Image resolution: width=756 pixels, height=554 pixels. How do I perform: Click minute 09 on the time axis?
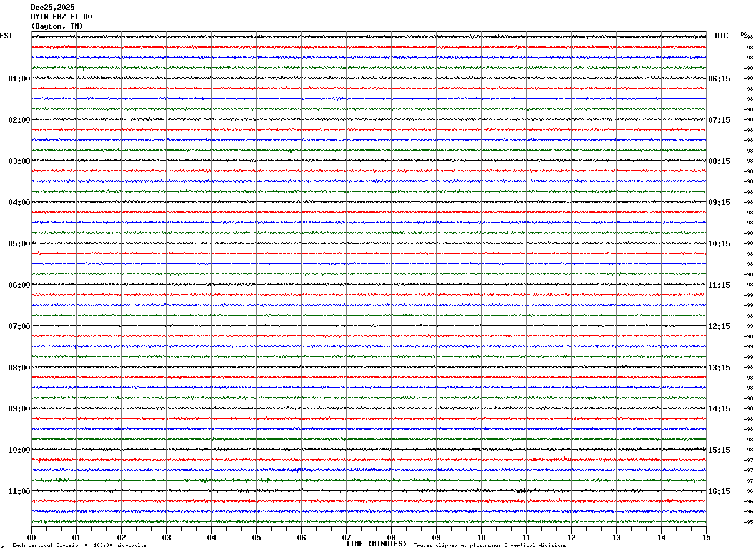[x=436, y=537]
